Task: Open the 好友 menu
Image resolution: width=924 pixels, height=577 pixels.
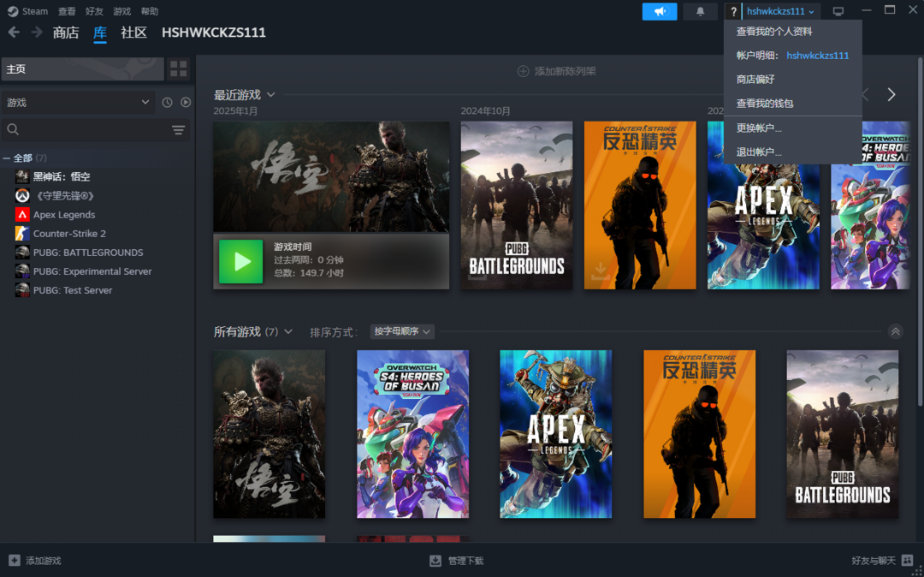Action: 94,11
